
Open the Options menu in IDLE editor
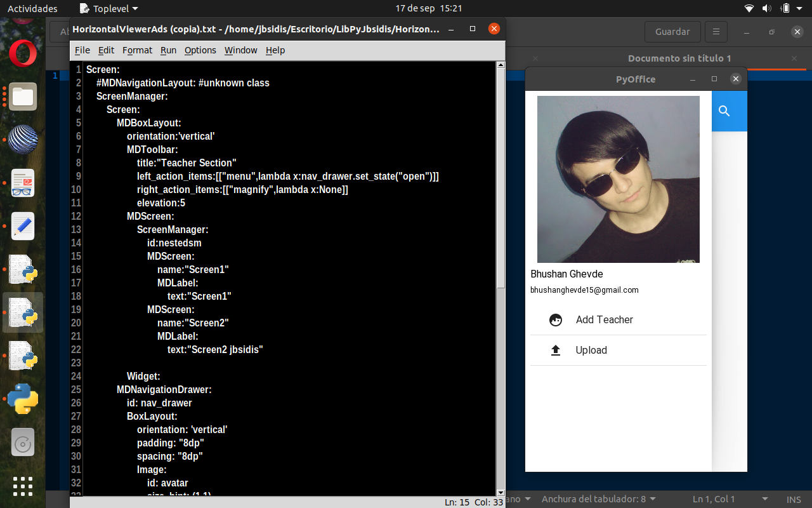[x=200, y=50]
